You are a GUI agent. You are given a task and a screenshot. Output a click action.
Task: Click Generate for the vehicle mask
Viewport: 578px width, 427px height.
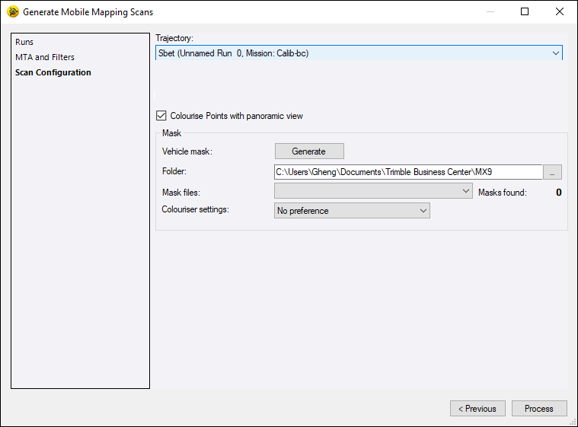point(309,151)
